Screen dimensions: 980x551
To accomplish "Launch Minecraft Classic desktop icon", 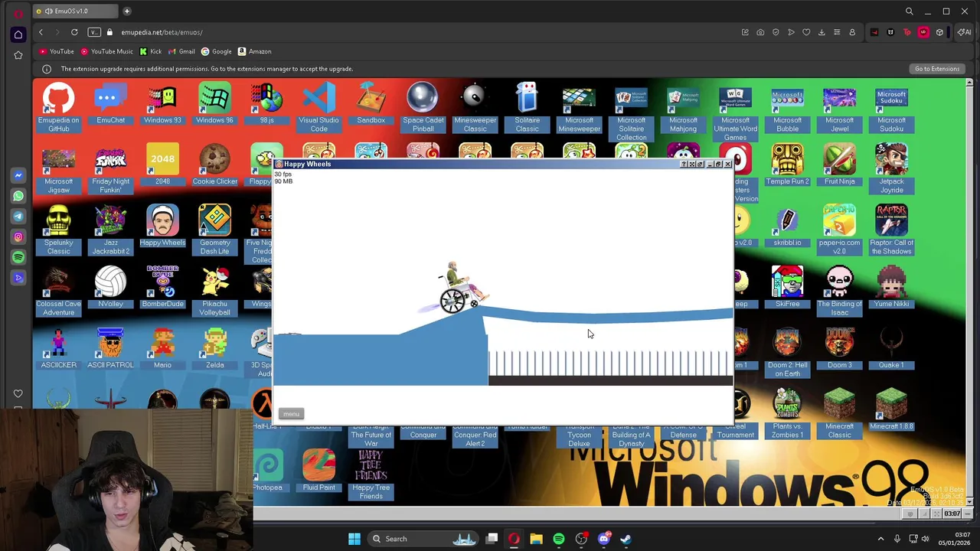I will 839,413.
